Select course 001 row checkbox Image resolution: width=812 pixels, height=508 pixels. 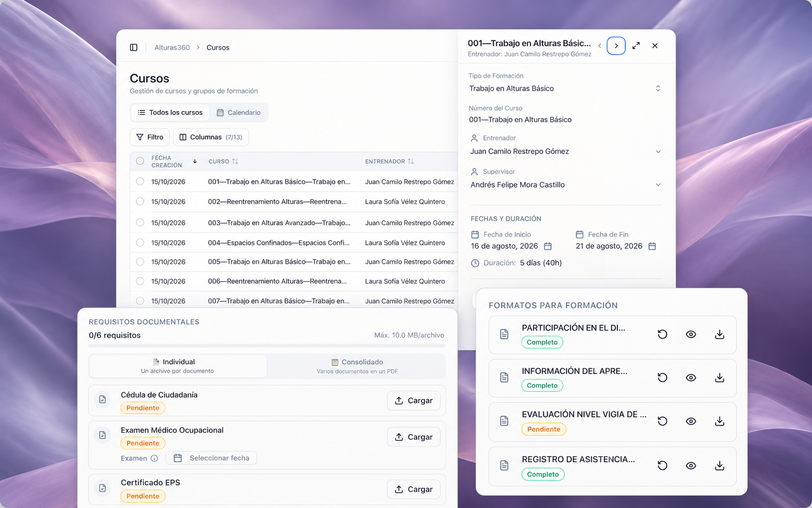pos(140,181)
